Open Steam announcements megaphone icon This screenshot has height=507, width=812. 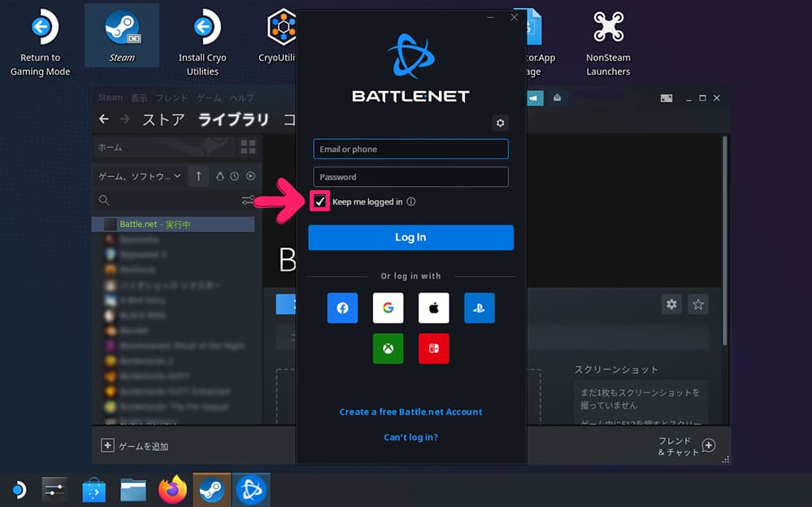pos(533,97)
